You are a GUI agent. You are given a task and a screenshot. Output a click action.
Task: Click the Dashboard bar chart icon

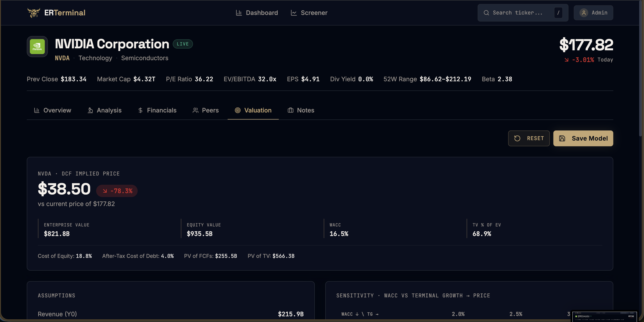point(239,13)
